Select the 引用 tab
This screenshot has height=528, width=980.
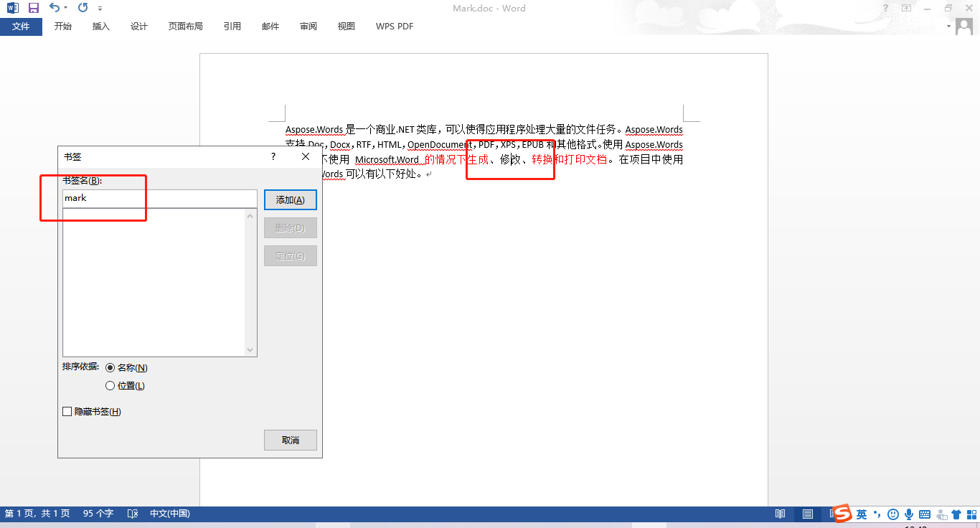pos(232,27)
